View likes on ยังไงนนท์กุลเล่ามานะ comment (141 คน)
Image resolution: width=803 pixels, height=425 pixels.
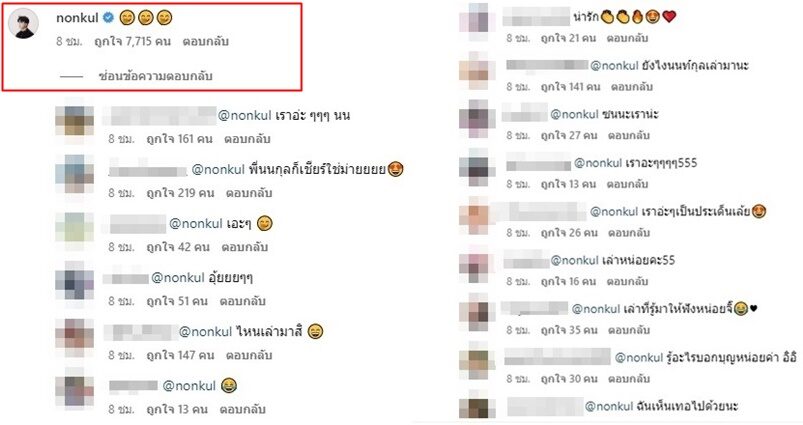(570, 87)
